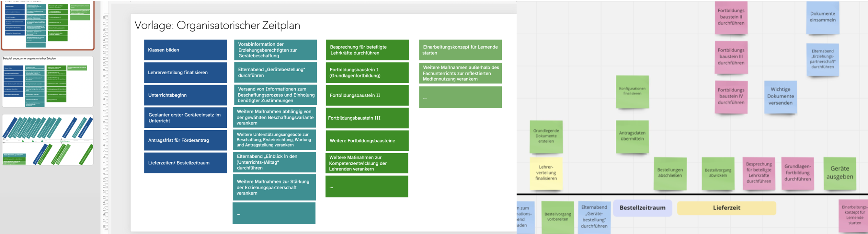Open the third slide thumbnail with diagonal bars
Viewport: 868px width, 234px height.
[47, 140]
